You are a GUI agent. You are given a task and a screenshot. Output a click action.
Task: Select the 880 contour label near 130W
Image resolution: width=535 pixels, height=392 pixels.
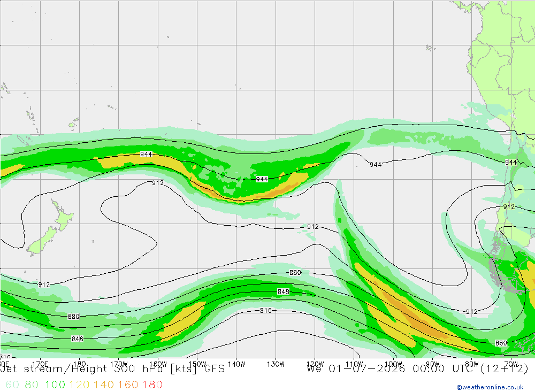point(295,273)
